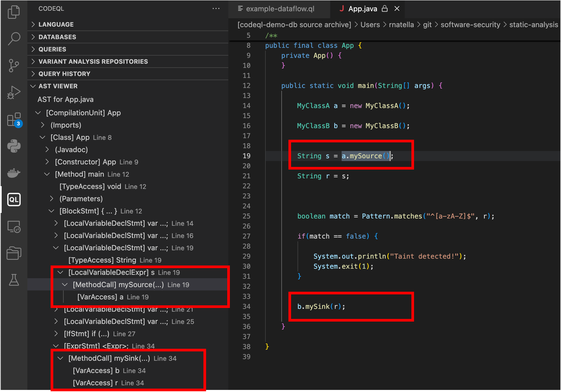
Task: Open the Source Control view
Action: [14, 66]
